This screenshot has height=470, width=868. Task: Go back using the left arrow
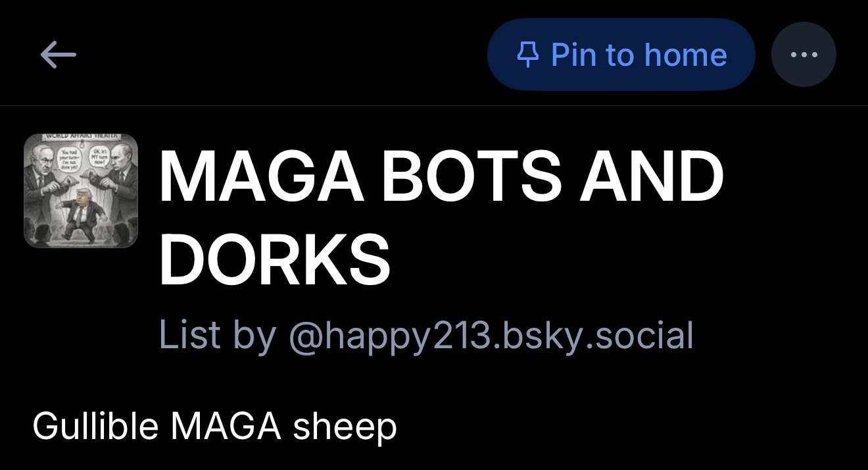pos(58,55)
